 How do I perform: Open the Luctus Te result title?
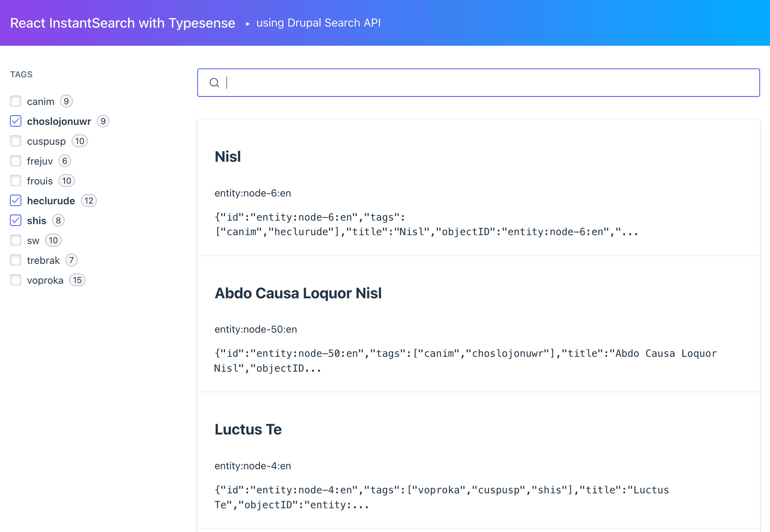tap(248, 430)
